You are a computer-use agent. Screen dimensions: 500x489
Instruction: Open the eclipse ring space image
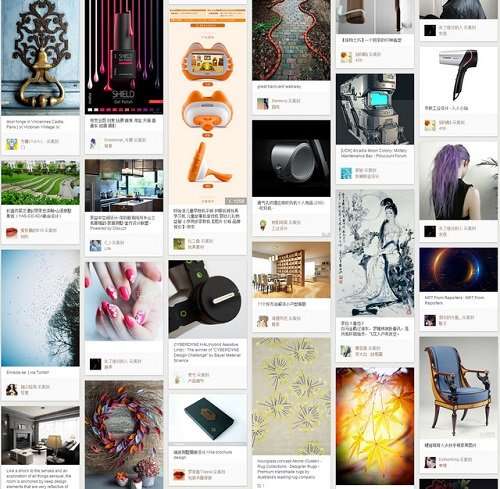(458, 270)
